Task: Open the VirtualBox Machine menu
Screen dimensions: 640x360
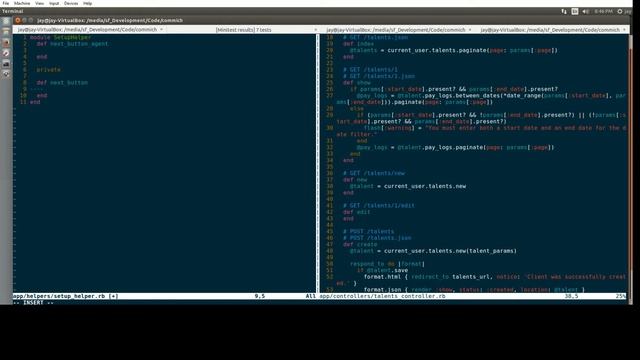Action: tap(22, 3)
